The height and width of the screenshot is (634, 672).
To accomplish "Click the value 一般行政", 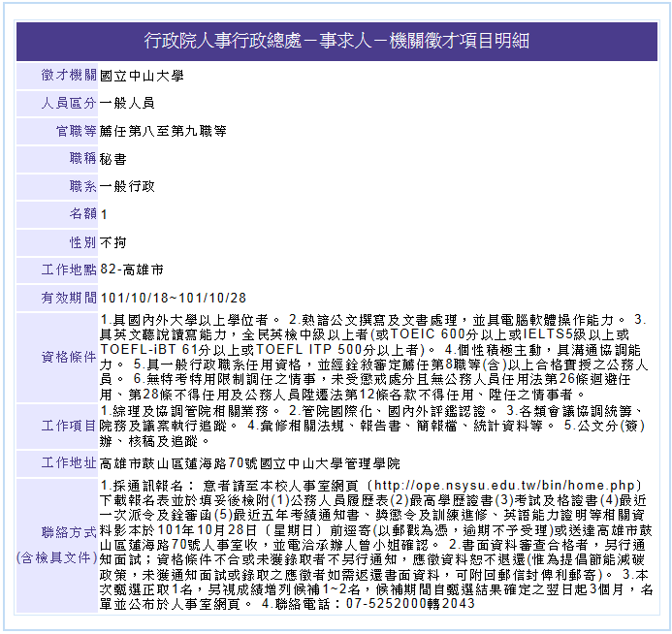I will click(127, 186).
